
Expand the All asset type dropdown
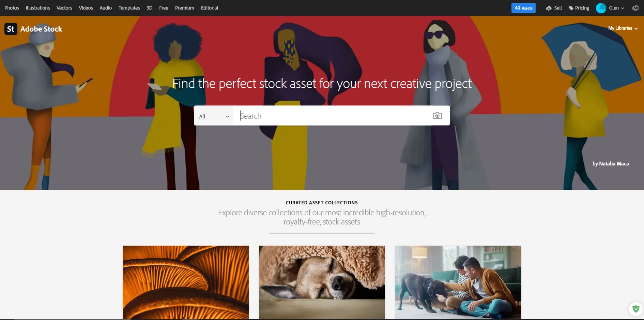[x=214, y=116]
